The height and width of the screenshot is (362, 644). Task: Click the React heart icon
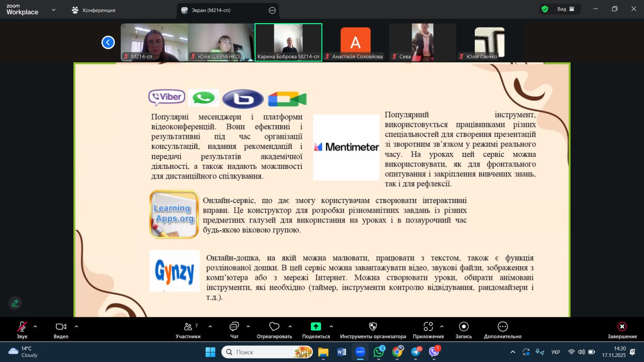coord(274,327)
